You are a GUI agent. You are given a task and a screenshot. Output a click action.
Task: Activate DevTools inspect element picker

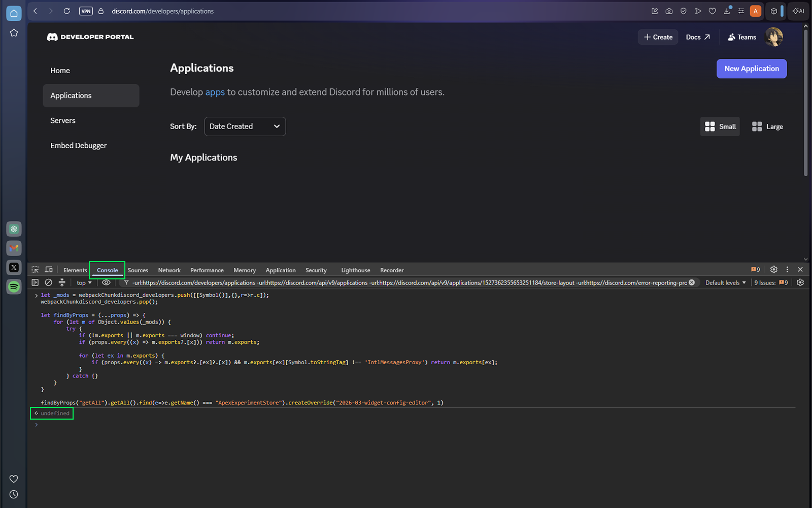coord(35,270)
